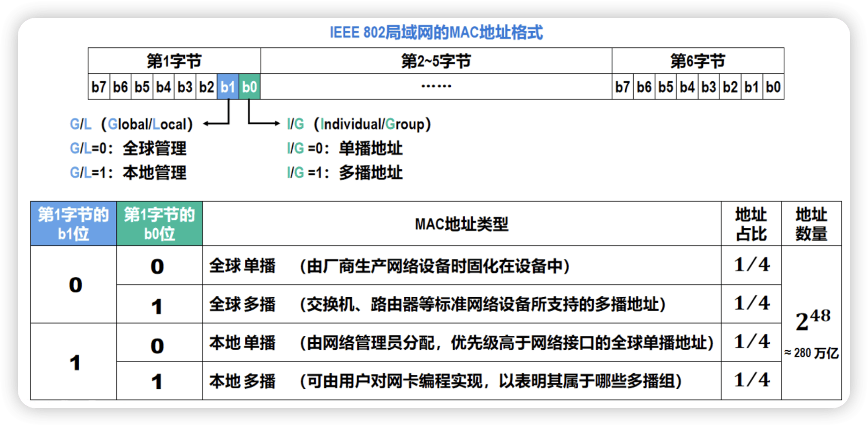868x426 pixels.
Task: Select the G/L=0 全球管理 line
Action: (x=128, y=148)
